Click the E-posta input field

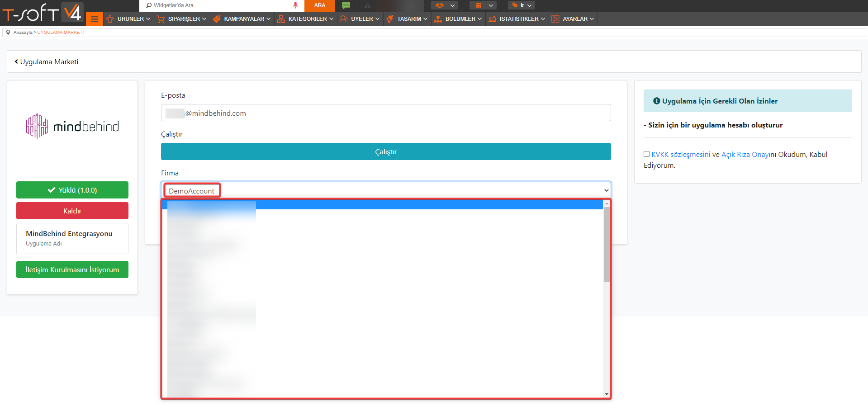(386, 113)
